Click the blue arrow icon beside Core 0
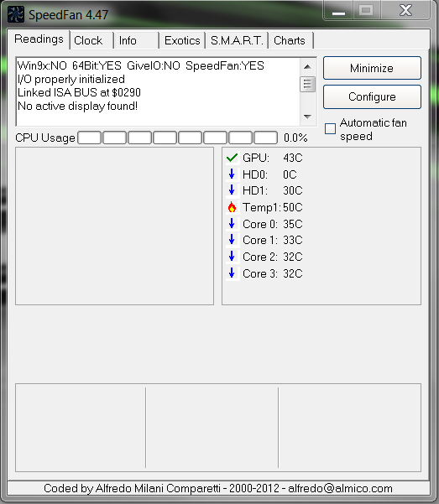Image resolution: width=439 pixels, height=504 pixels. 232,223
